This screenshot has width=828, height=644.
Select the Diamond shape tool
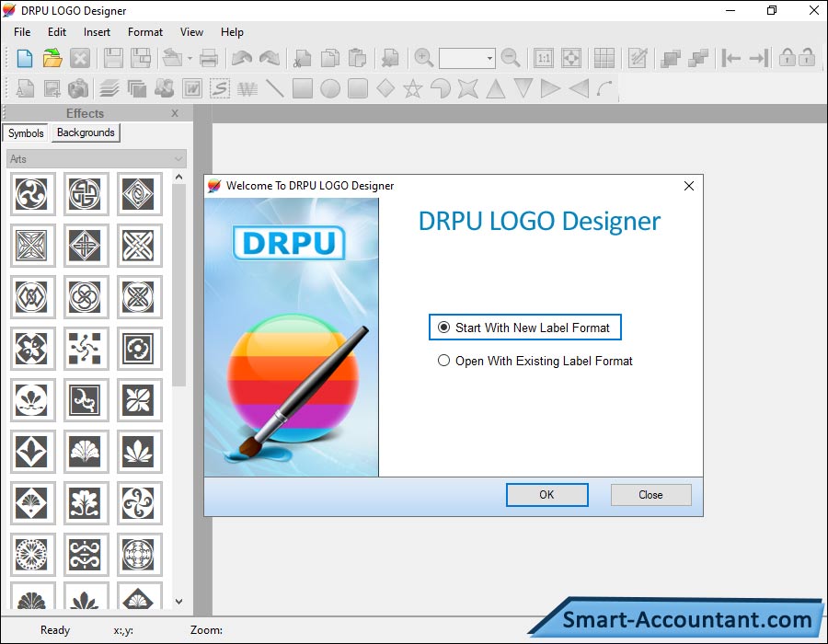coord(385,88)
